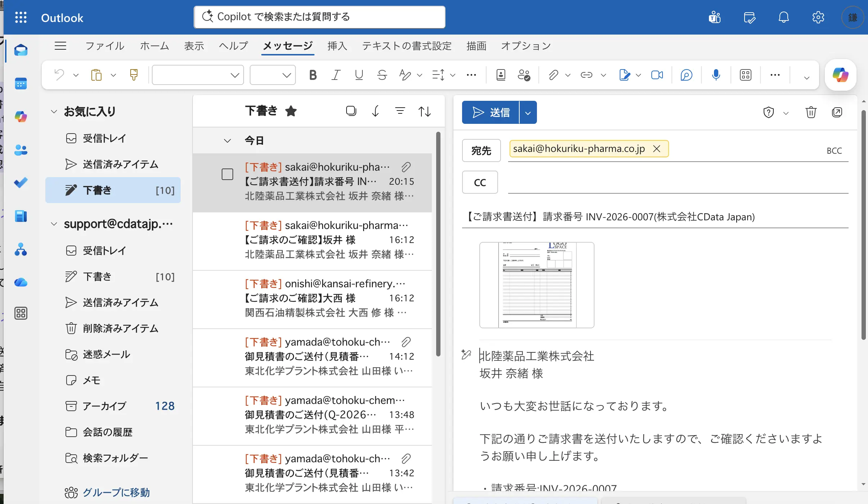Click the sort arrows icon in list header
Screen dimensions: 868x504
point(425,111)
